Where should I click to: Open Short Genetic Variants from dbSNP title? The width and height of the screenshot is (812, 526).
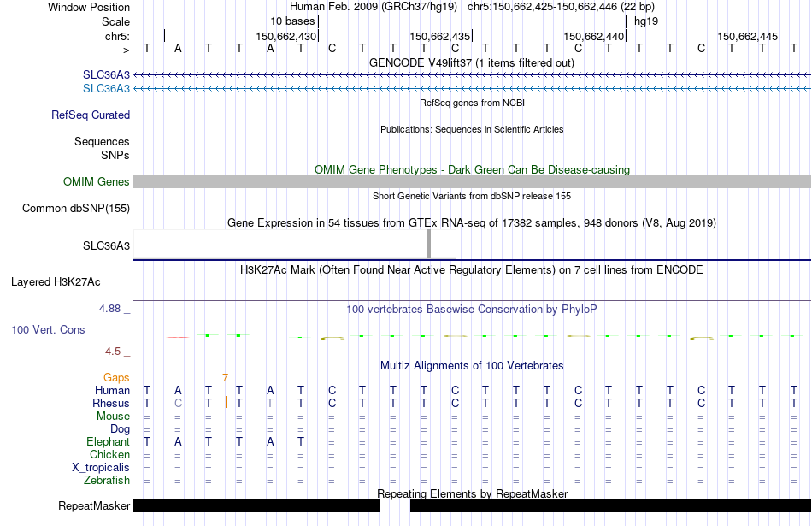point(471,196)
